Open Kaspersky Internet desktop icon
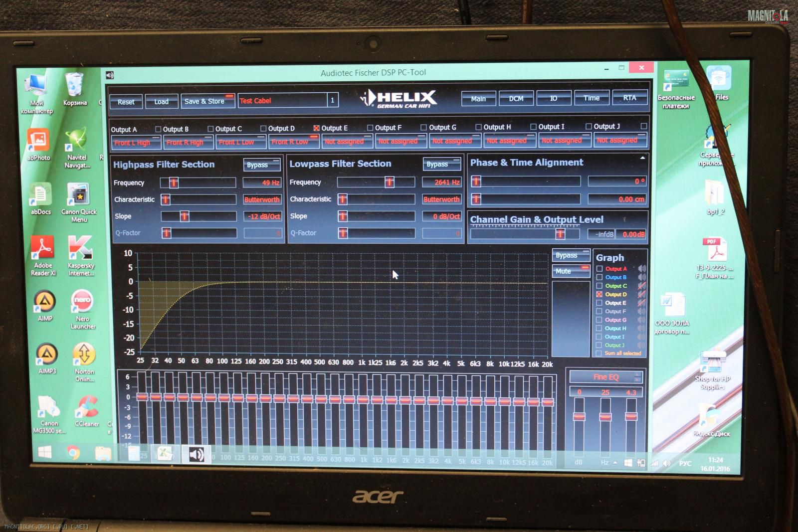The width and height of the screenshot is (798, 532). click(x=81, y=255)
